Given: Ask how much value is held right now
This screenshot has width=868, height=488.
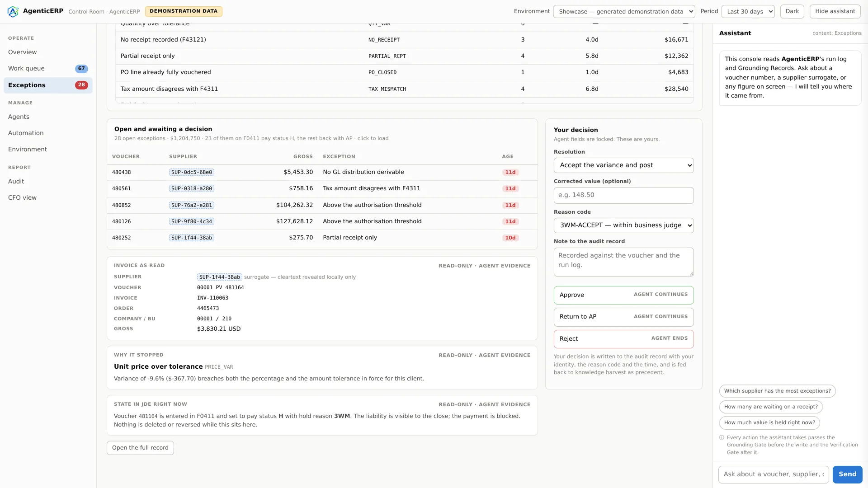Looking at the screenshot, I should tap(769, 423).
